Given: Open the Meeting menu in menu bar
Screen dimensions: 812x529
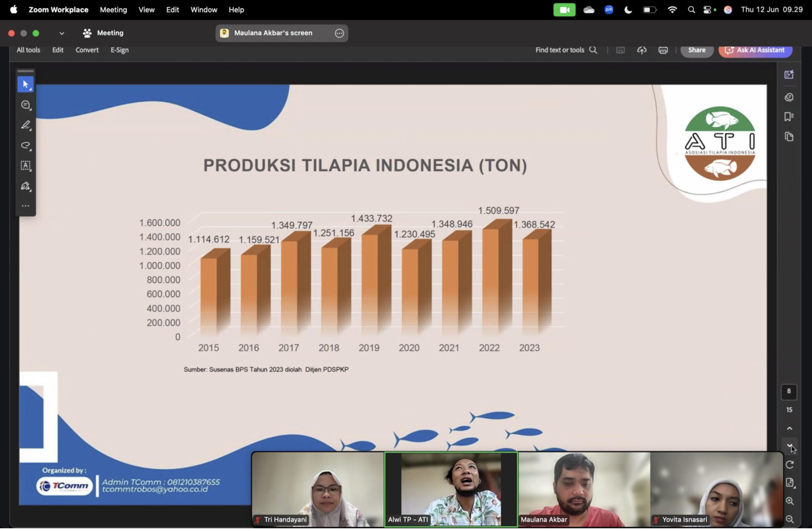Looking at the screenshot, I should 113,10.
